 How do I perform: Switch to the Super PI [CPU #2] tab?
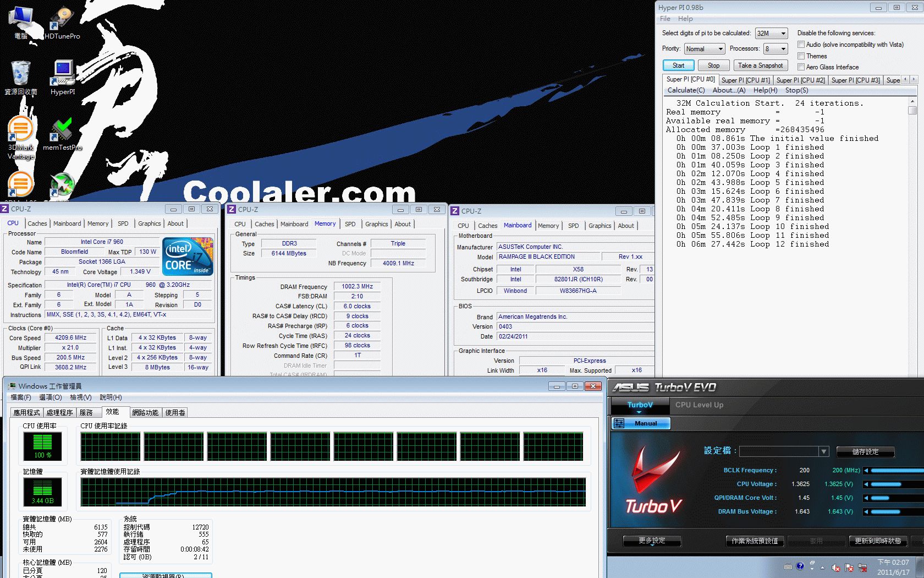tap(800, 80)
